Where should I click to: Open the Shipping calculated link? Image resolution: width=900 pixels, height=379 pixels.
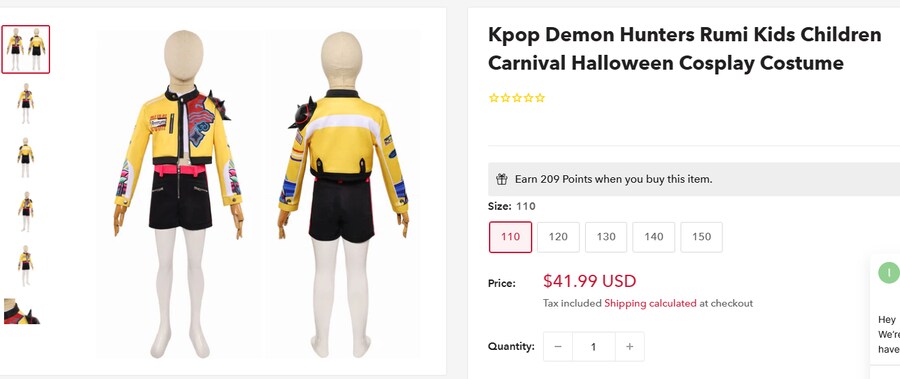click(650, 303)
